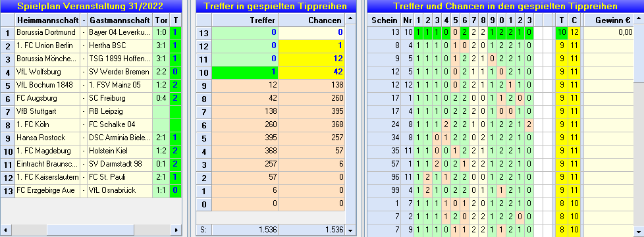Screen dimensions: 644x237
Task: Click the C column header in Tippreihen table
Action: pyautogui.click(x=574, y=20)
